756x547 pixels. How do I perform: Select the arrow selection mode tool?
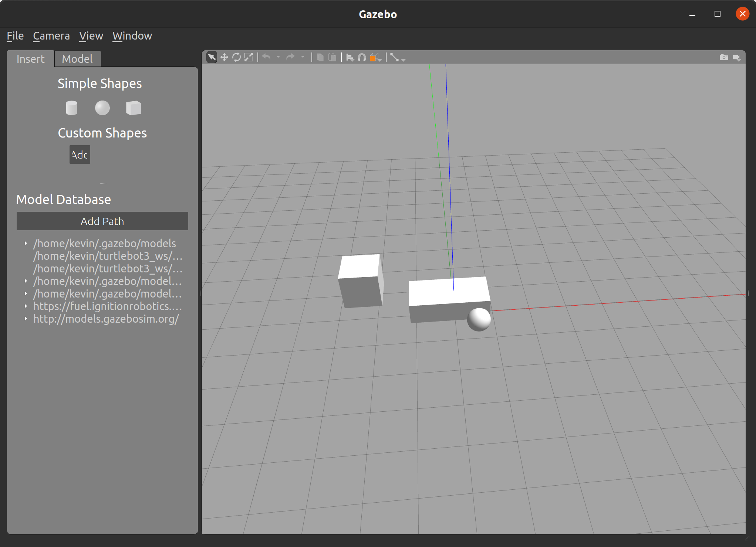tap(212, 57)
